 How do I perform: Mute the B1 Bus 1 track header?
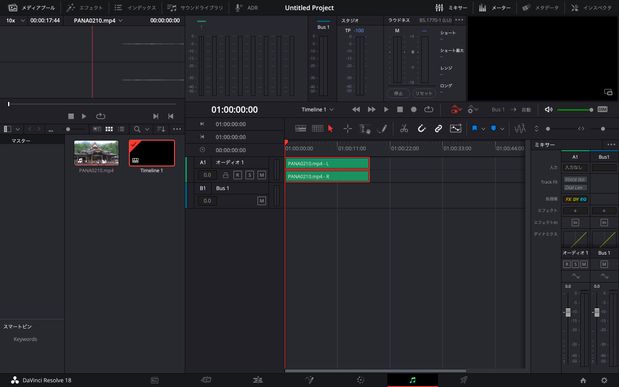click(x=261, y=201)
